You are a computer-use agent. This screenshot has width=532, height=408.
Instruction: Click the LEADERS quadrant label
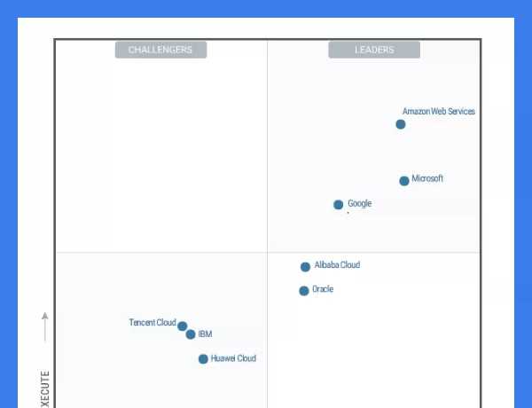374,50
